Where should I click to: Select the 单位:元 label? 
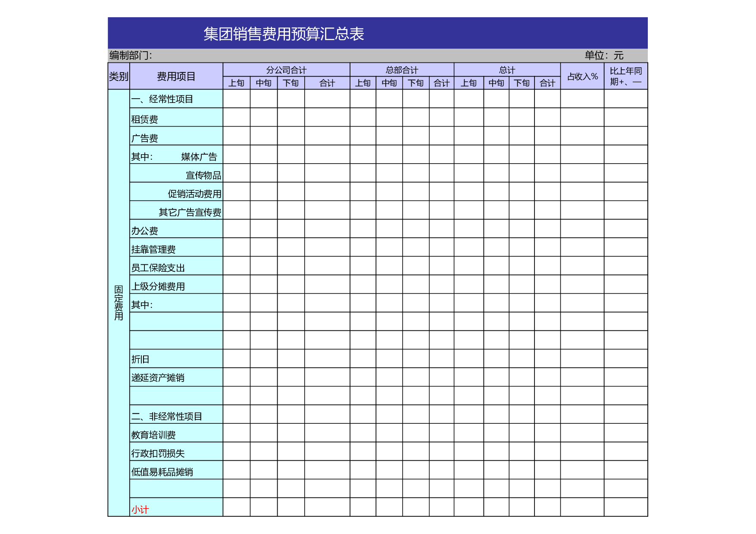pos(604,56)
